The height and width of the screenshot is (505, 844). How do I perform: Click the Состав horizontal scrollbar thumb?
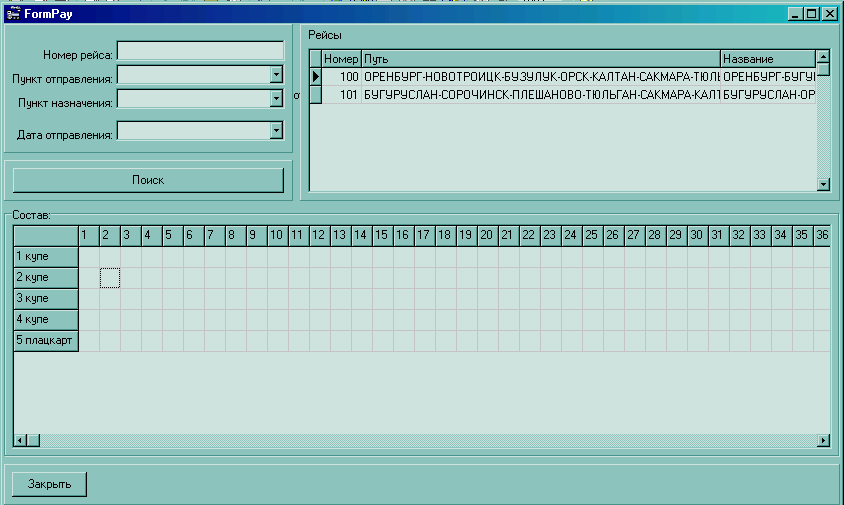[x=33, y=440]
